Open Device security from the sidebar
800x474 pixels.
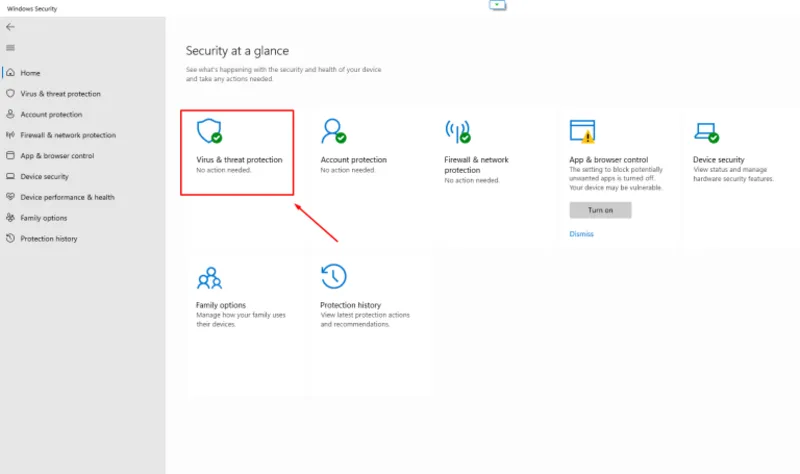pos(44,177)
